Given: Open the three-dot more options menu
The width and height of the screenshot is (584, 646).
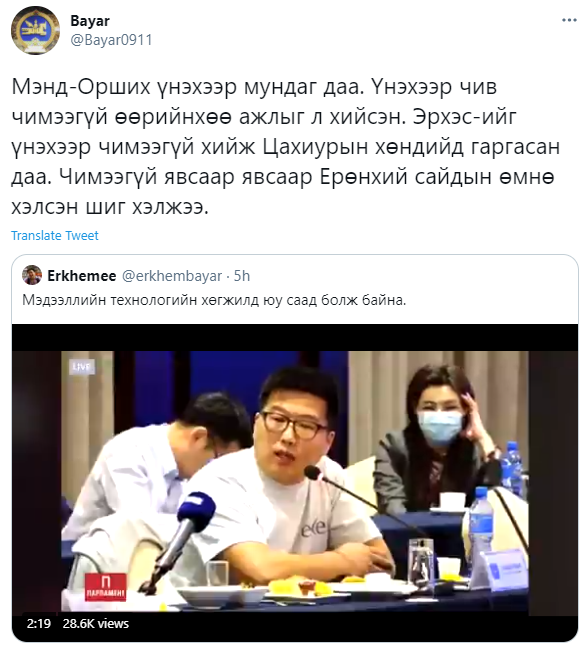Looking at the screenshot, I should tap(569, 20).
